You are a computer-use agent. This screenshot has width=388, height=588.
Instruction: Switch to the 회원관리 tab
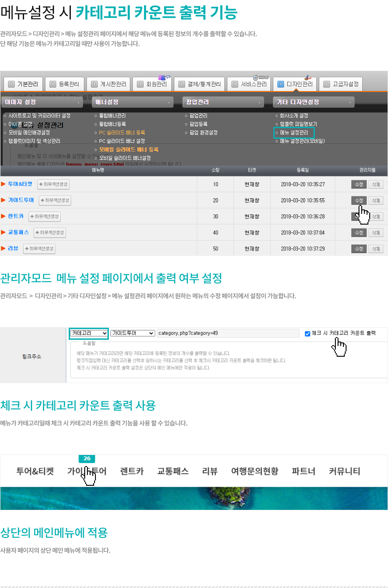153,84
